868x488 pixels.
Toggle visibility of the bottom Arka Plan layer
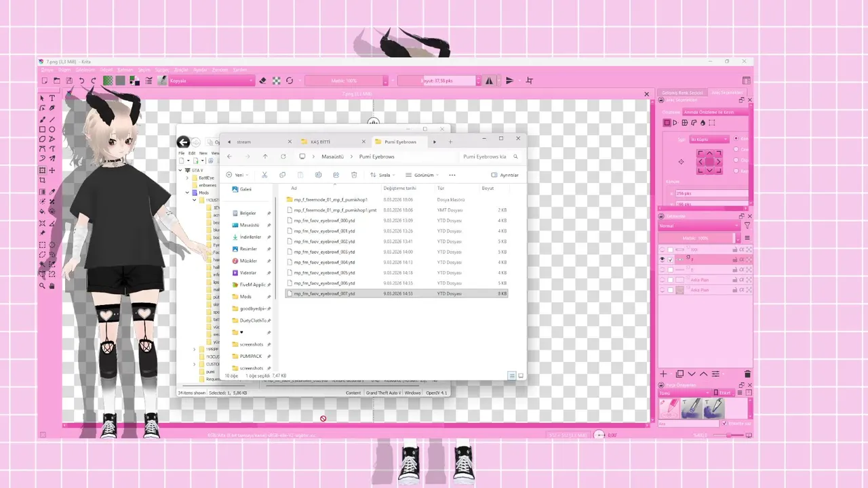coord(663,290)
